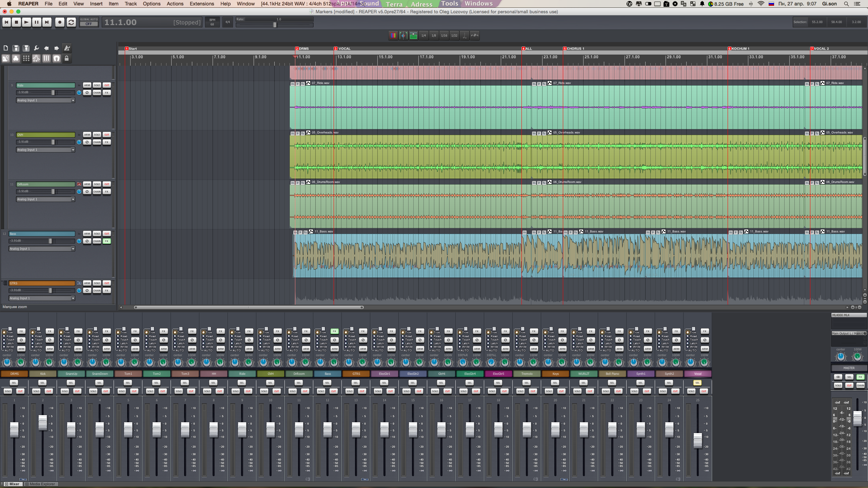Arm the Ride track for recording

(x=87, y=85)
